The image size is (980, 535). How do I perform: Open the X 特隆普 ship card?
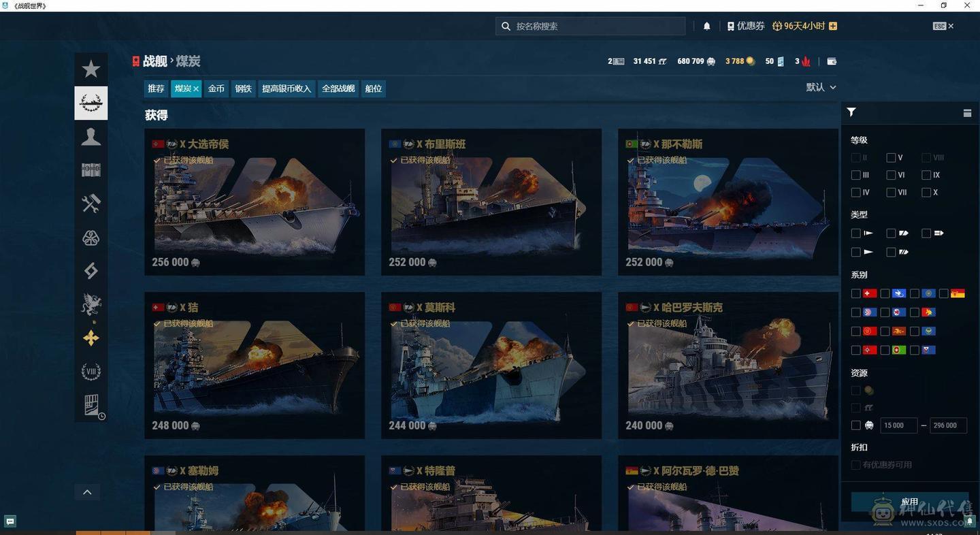coord(491,493)
